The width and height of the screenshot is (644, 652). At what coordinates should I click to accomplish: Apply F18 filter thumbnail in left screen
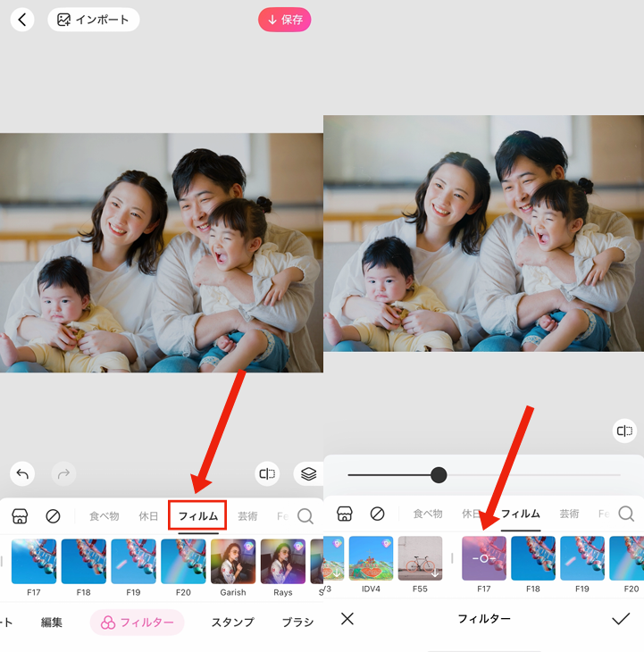[84, 562]
